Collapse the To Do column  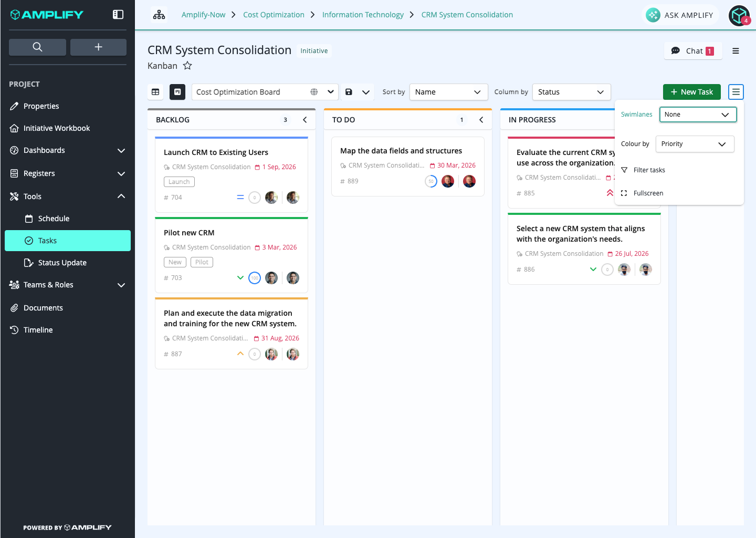pyautogui.click(x=481, y=120)
